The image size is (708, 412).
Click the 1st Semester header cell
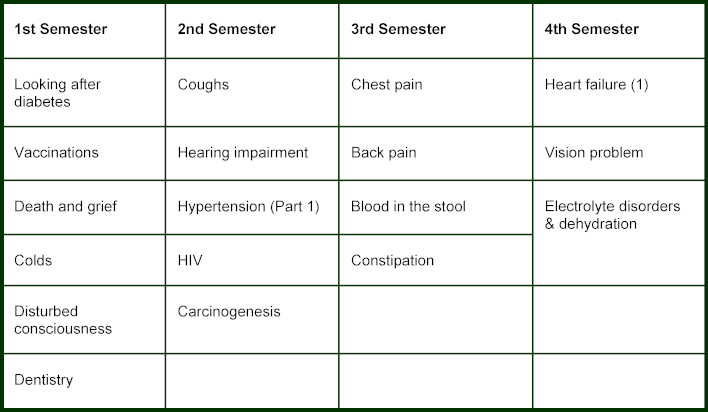click(x=84, y=31)
